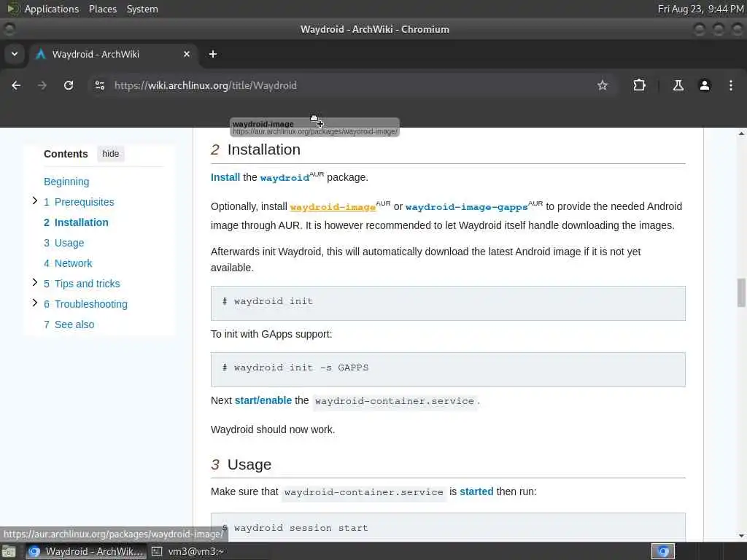Viewport: 747px width, 560px height.
Task: Go to 5 Tips and tricks section
Action: point(82,284)
